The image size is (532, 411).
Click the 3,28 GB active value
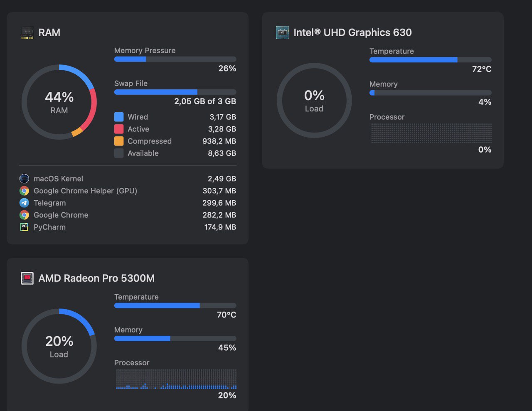click(222, 129)
